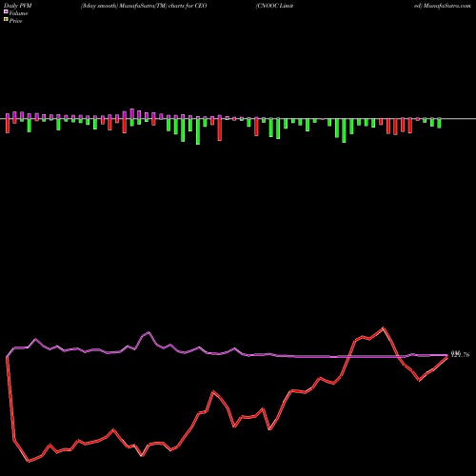Click the Volume legend color swatch
Viewport: 476px width, 476px height.
(x=6, y=12)
